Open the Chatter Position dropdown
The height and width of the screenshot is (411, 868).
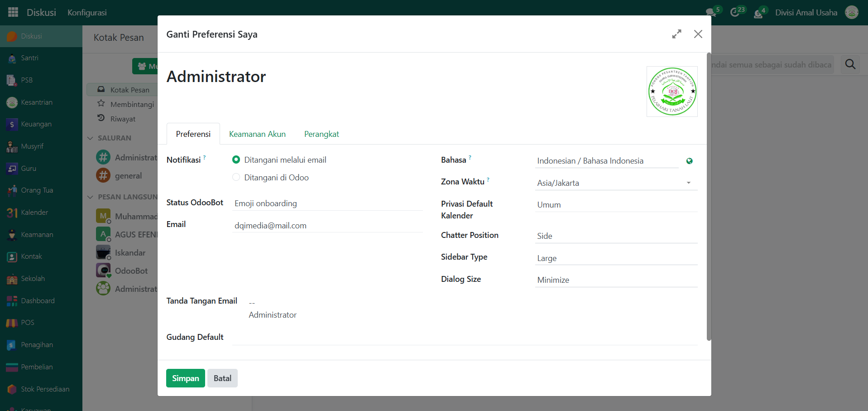pyautogui.click(x=616, y=236)
